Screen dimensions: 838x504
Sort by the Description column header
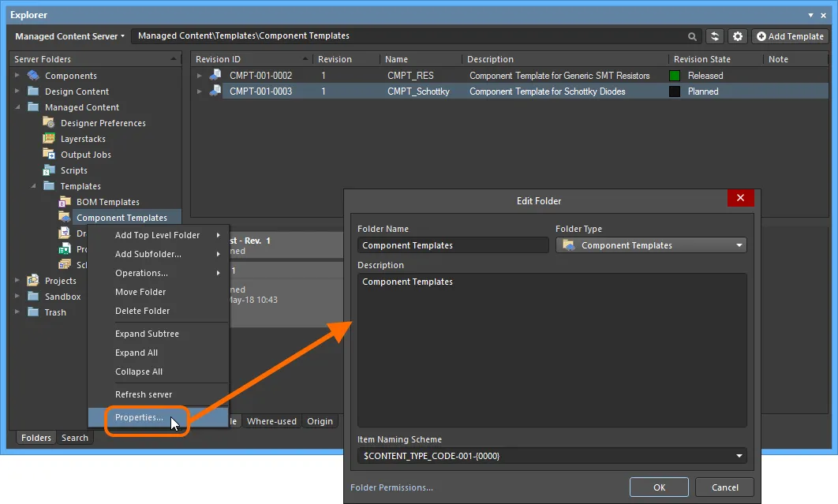tap(566, 59)
